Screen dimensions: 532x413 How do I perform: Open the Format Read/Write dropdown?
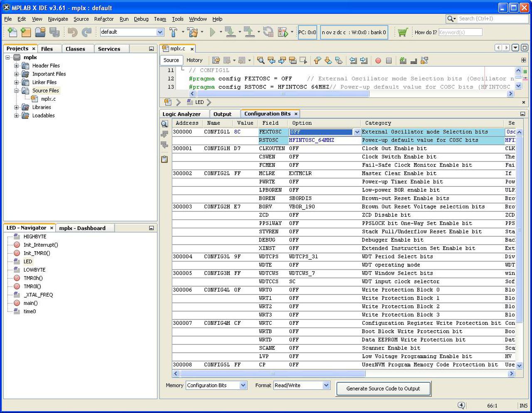[326, 386]
